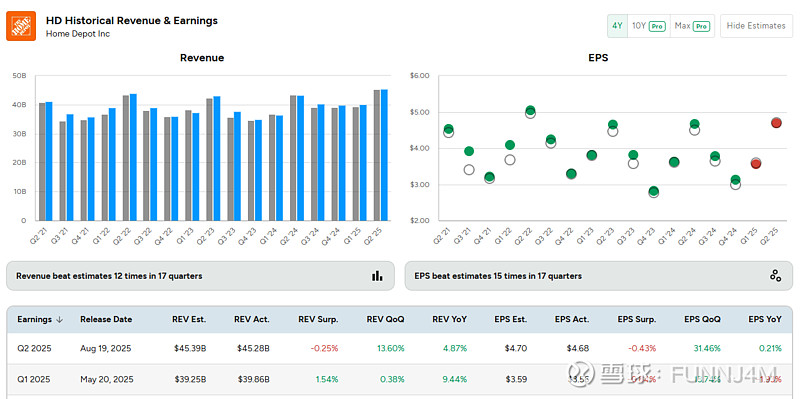Switch to the Max time range
Screen dimensions: 800x399
point(692,26)
